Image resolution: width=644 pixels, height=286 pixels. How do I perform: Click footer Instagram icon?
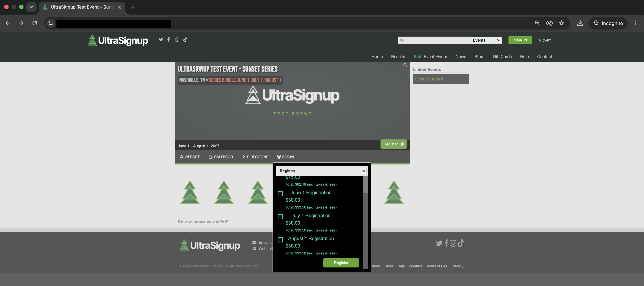coord(453,243)
